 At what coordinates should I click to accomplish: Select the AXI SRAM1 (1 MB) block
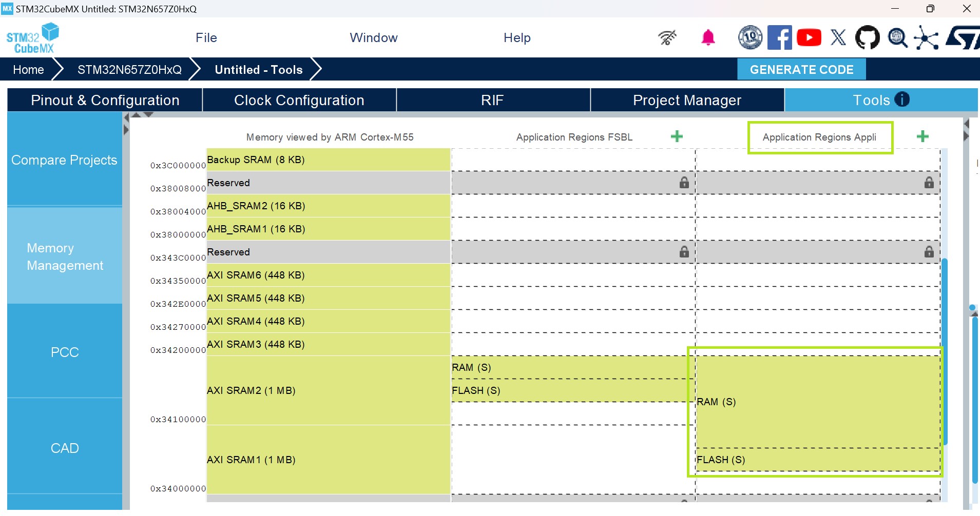[x=329, y=460]
